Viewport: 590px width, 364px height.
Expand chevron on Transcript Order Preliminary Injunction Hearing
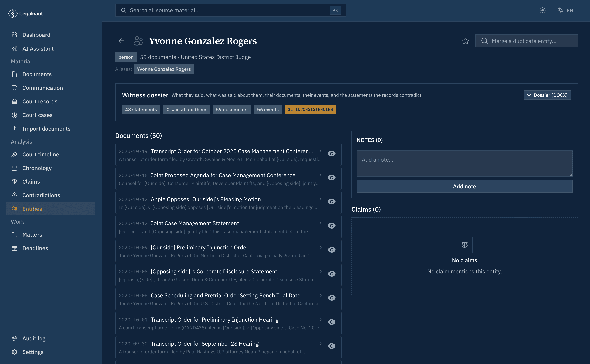tap(320, 320)
